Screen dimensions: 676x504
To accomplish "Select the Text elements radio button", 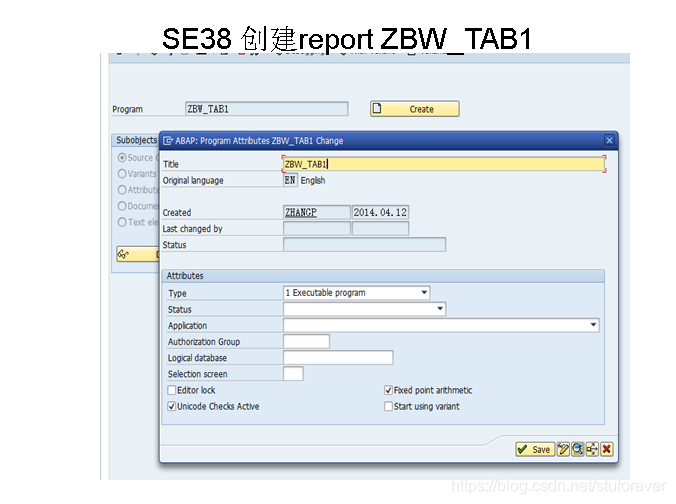I will click(x=122, y=222).
